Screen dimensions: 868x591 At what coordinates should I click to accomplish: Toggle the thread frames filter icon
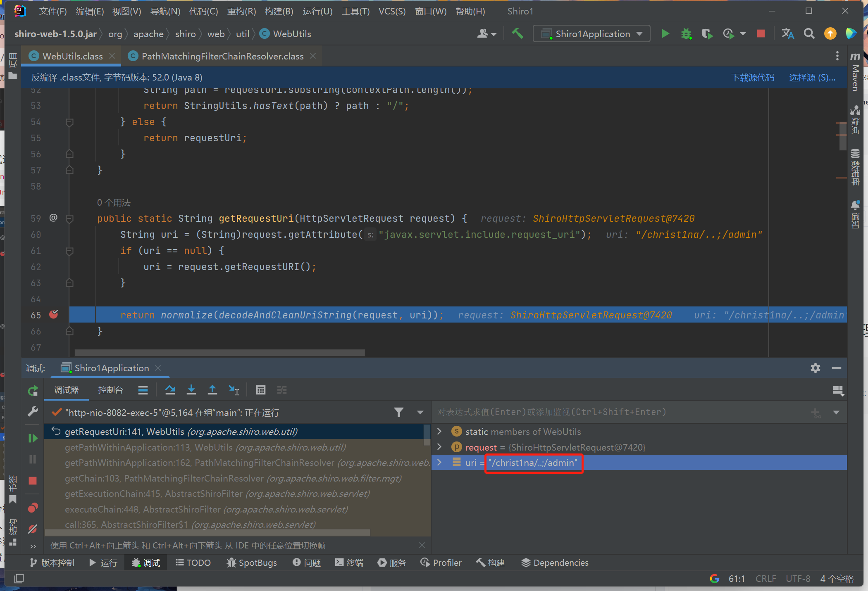(398, 412)
